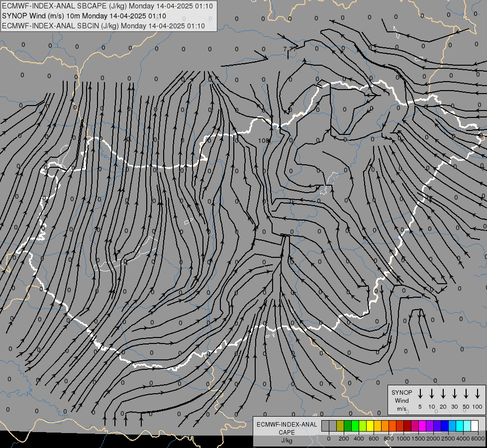The width and height of the screenshot is (487, 448).
Task: Click the 2000 tick label in CAPE legend
Action: pyautogui.click(x=433, y=439)
